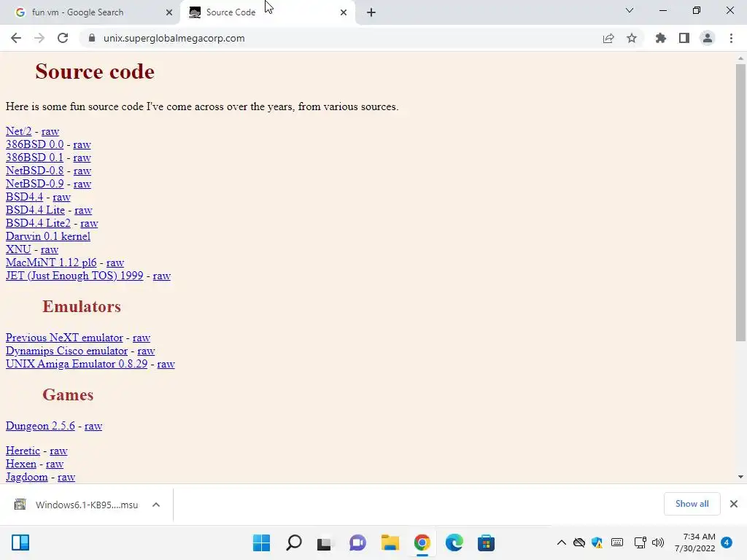This screenshot has height=560, width=747.
Task: Open raw link for Hexen
Action: click(55, 464)
